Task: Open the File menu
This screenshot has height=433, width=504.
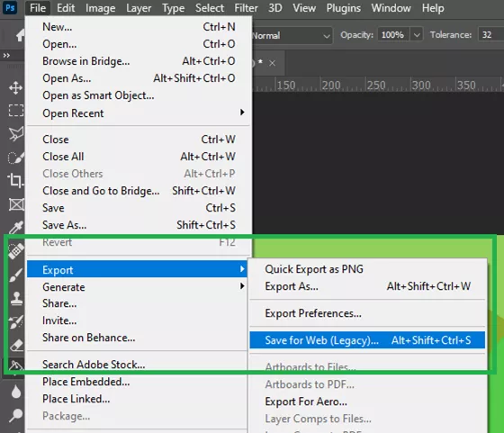Action: [38, 8]
